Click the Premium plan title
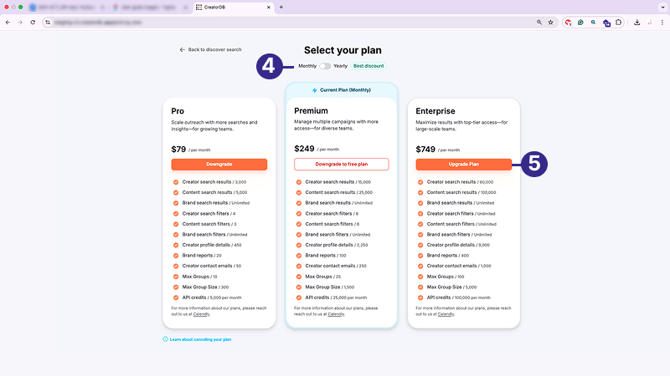The width and height of the screenshot is (670, 376). click(x=311, y=111)
